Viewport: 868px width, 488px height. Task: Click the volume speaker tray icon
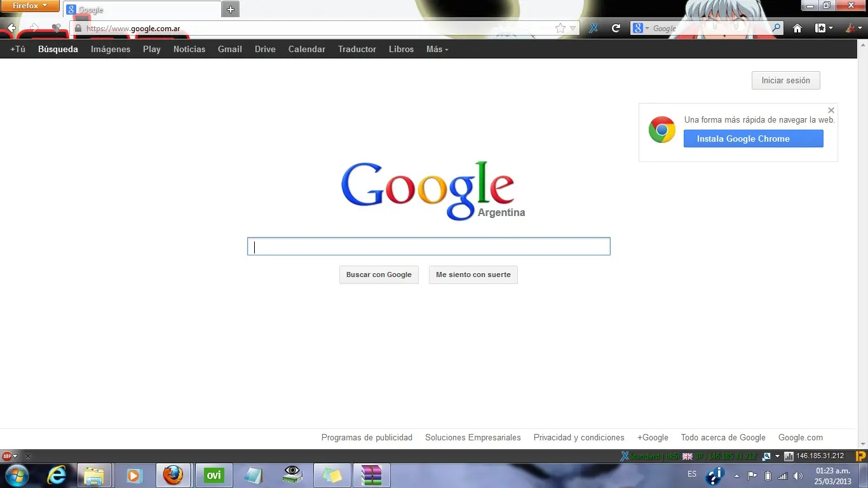click(798, 475)
